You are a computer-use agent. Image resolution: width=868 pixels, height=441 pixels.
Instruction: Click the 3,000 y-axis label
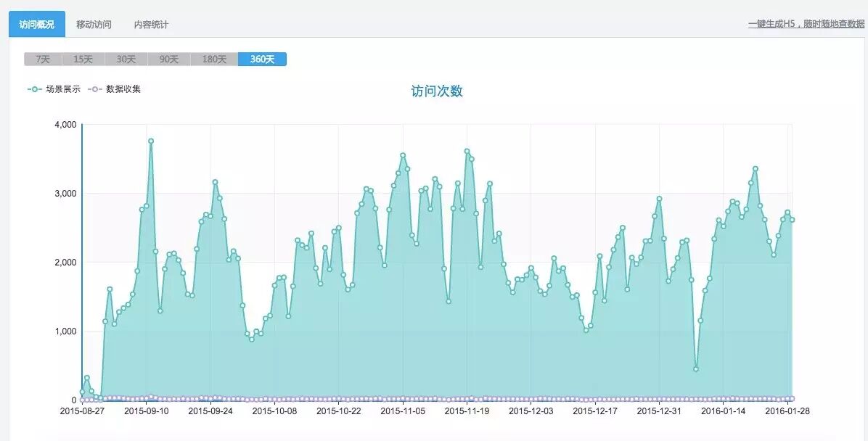click(65, 193)
